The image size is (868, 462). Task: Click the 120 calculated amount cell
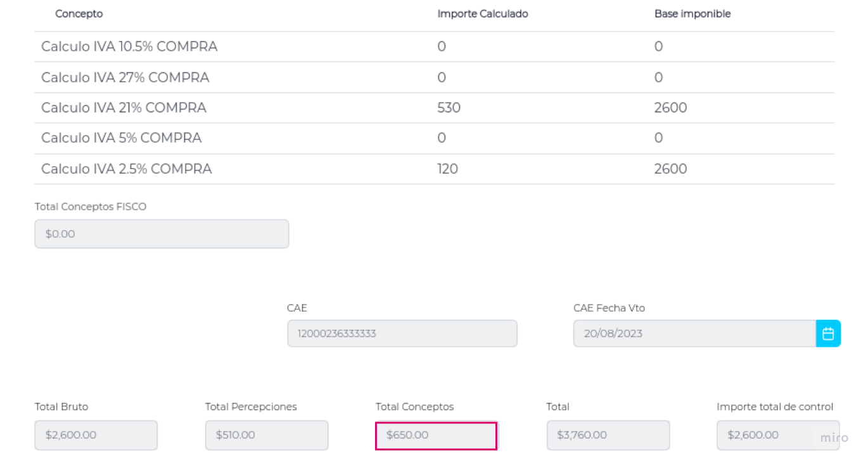[447, 169]
